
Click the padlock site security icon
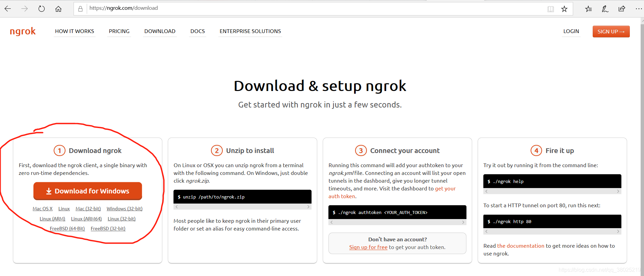click(x=80, y=9)
